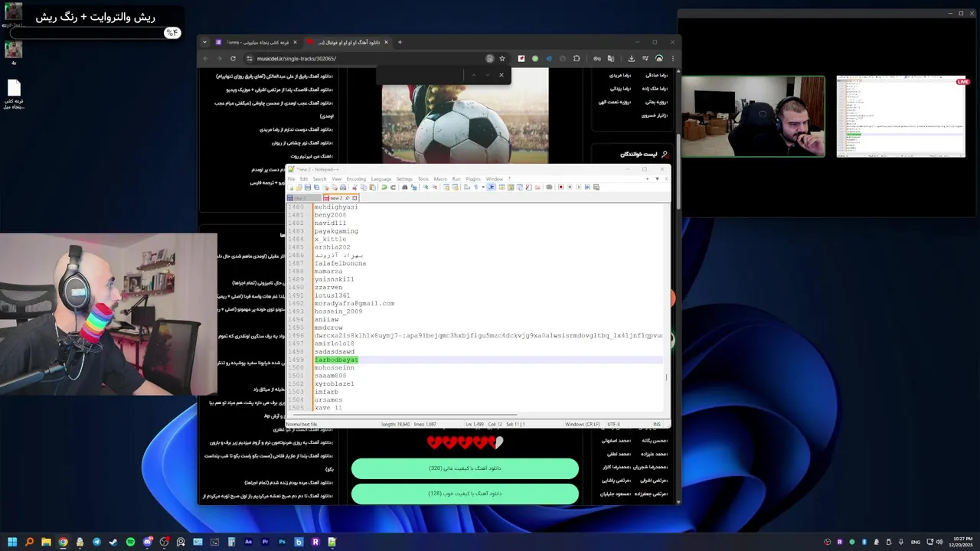Toggle the indent guide icon in Notepad++
The image size is (980, 551).
(491, 187)
